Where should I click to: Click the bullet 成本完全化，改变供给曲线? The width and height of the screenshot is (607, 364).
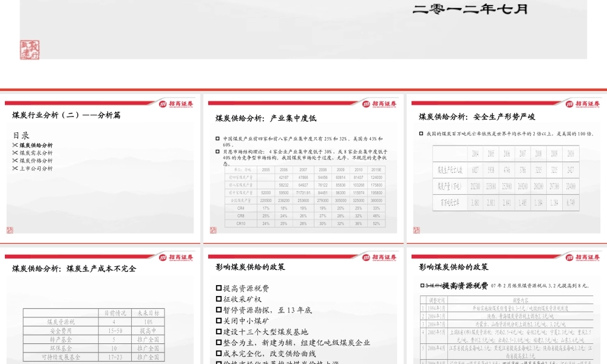tap(270, 354)
